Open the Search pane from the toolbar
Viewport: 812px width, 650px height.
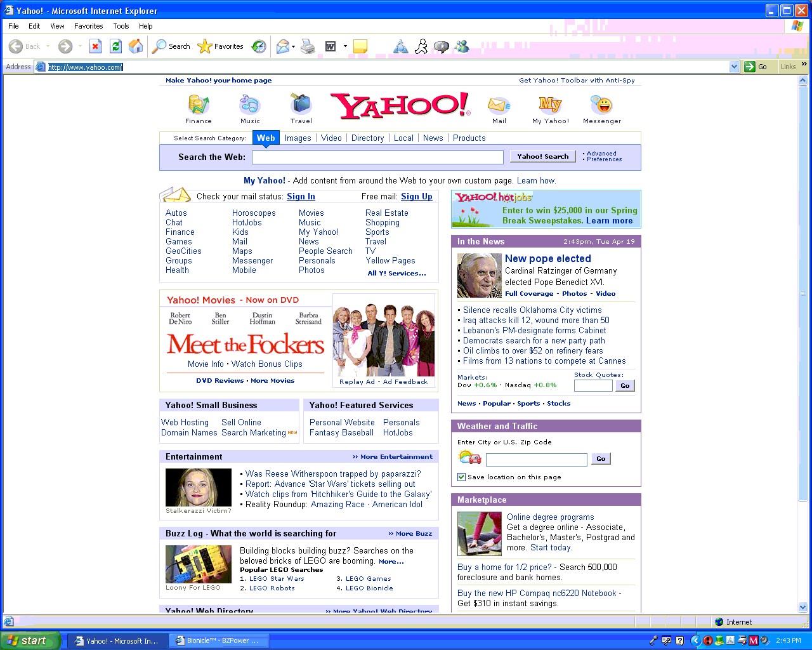(x=172, y=46)
